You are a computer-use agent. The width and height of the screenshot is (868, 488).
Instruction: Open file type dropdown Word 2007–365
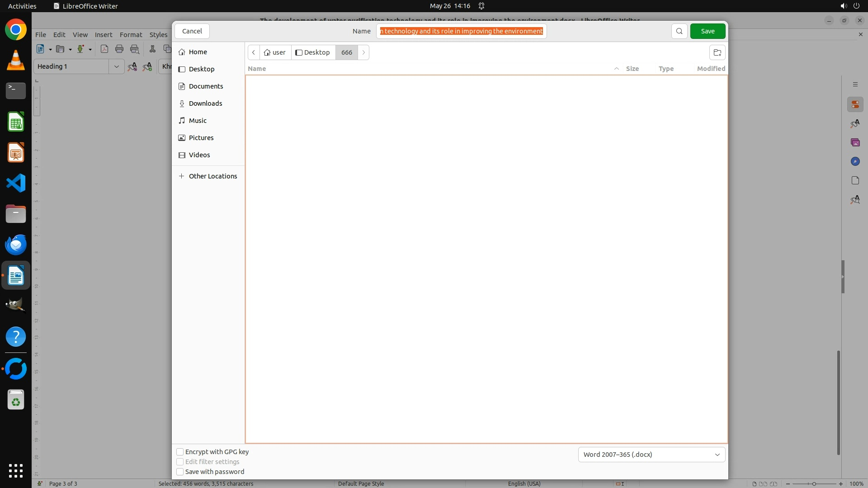pos(651,455)
